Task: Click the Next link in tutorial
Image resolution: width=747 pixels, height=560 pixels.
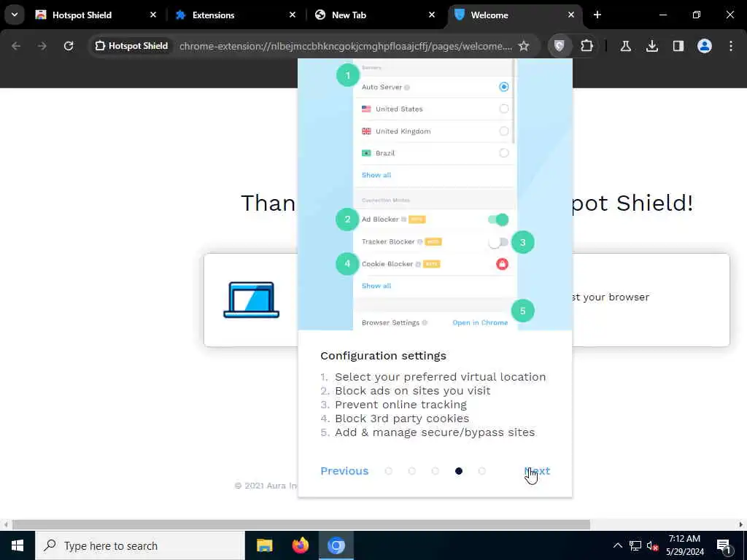Action: click(x=537, y=470)
